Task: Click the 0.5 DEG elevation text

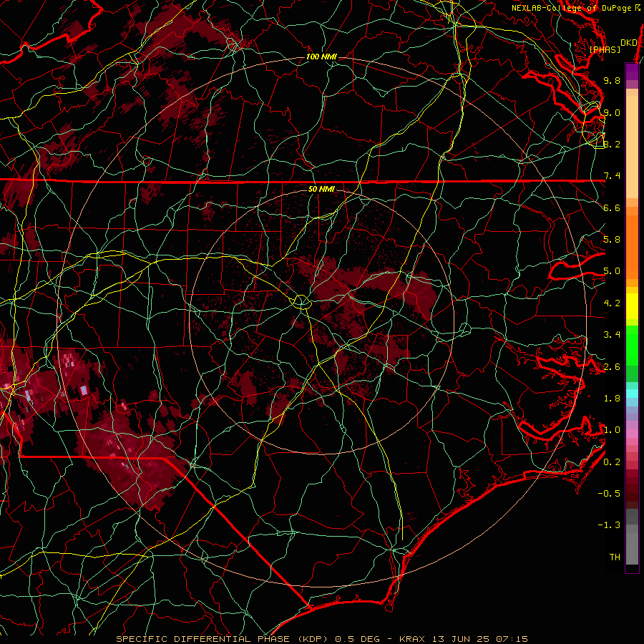Action: [357, 639]
